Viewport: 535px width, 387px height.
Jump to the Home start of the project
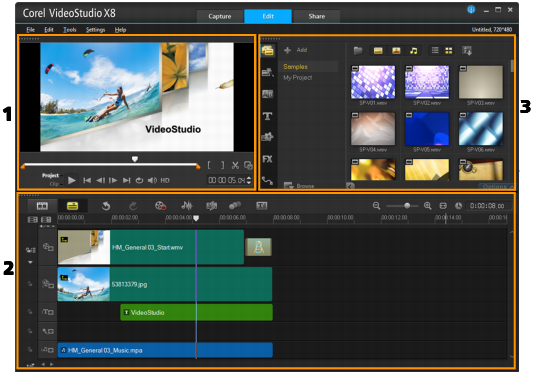tap(87, 180)
